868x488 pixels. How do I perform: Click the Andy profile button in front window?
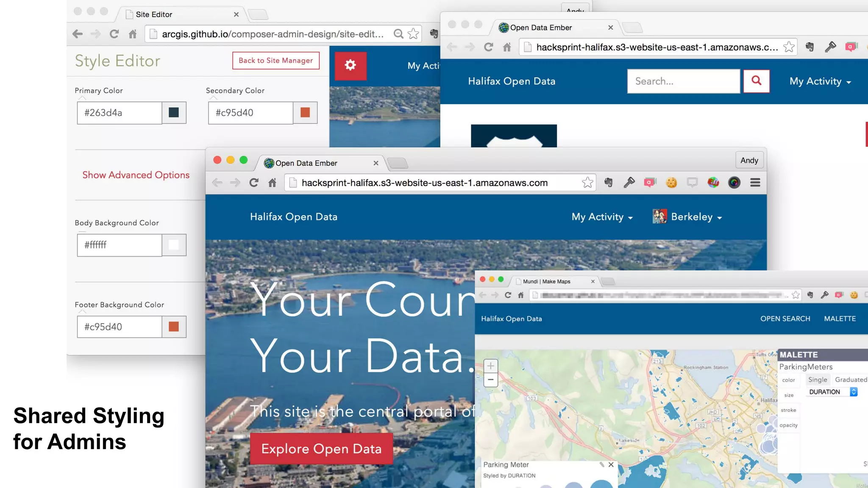(x=749, y=161)
